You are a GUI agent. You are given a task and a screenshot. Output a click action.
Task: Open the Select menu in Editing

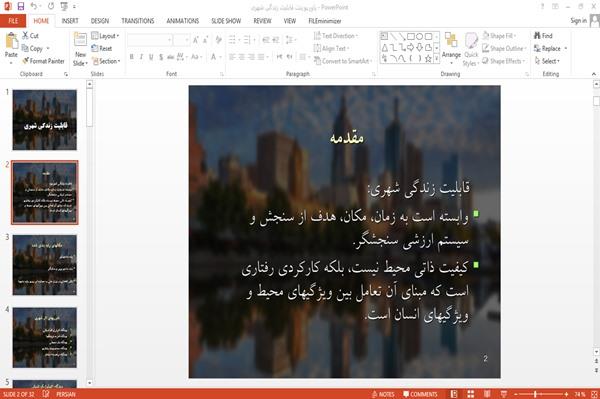coord(548,61)
